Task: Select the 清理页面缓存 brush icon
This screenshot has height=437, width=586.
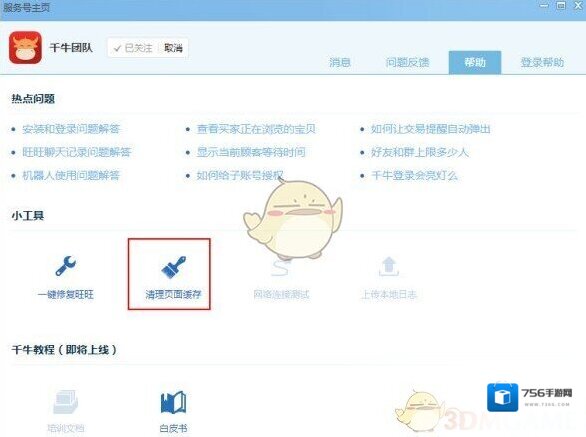Action: click(x=173, y=267)
